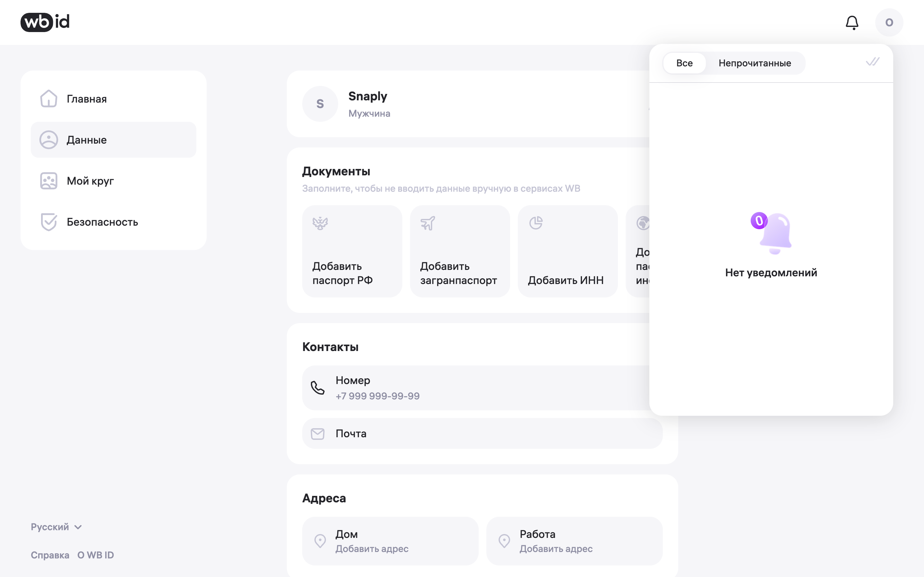Click Добавить паспорт РФ card

[x=352, y=251]
